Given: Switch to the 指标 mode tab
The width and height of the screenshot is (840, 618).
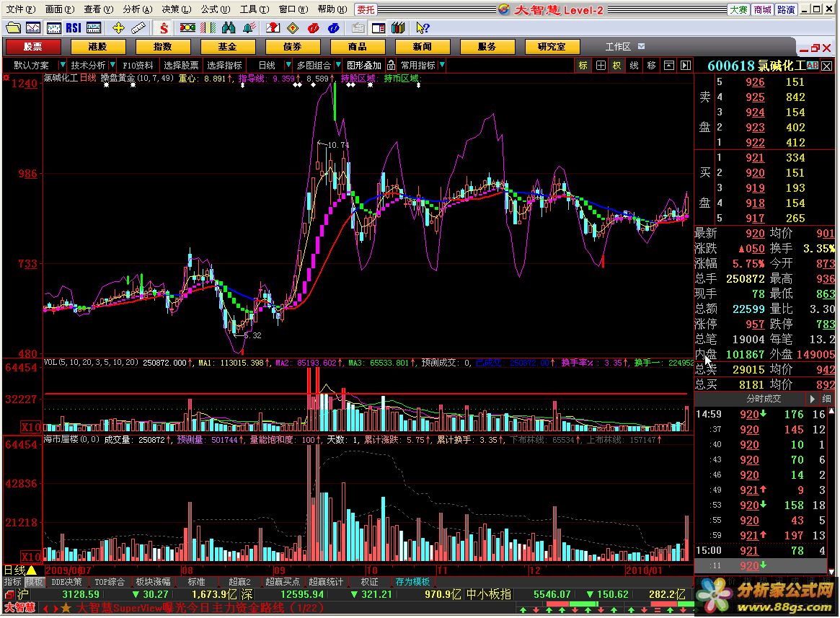Looking at the screenshot, I should coord(13,582).
